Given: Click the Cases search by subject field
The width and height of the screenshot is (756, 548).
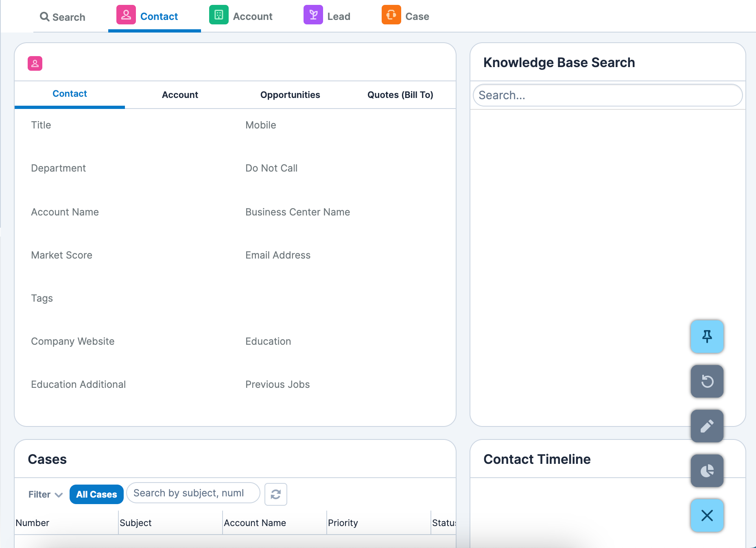Looking at the screenshot, I should pyautogui.click(x=193, y=493).
